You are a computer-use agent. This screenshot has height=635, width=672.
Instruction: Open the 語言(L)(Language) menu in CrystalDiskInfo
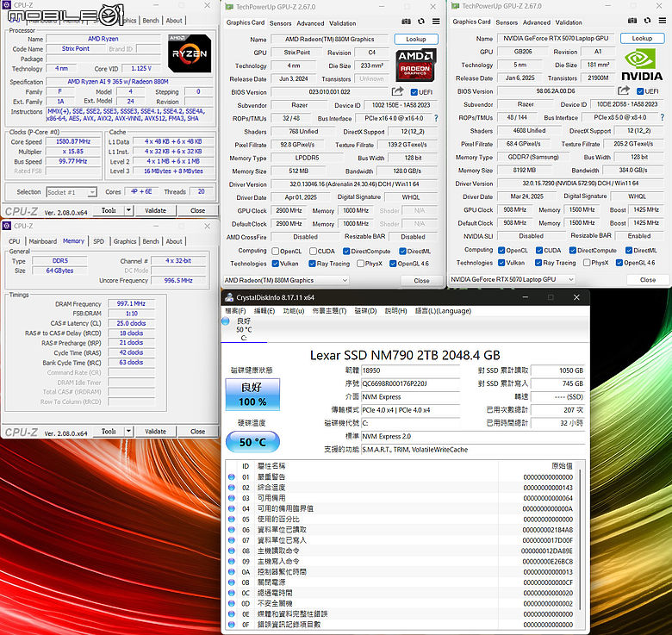(443, 311)
